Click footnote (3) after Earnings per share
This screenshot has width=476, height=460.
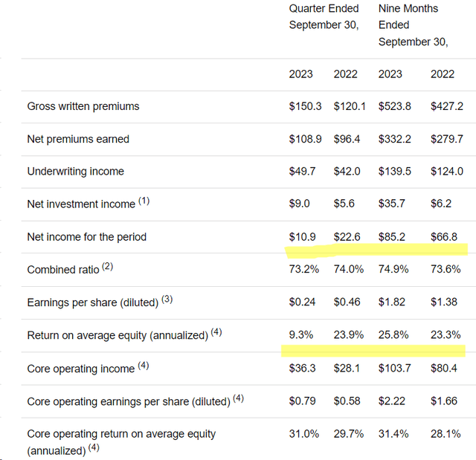[x=167, y=299]
